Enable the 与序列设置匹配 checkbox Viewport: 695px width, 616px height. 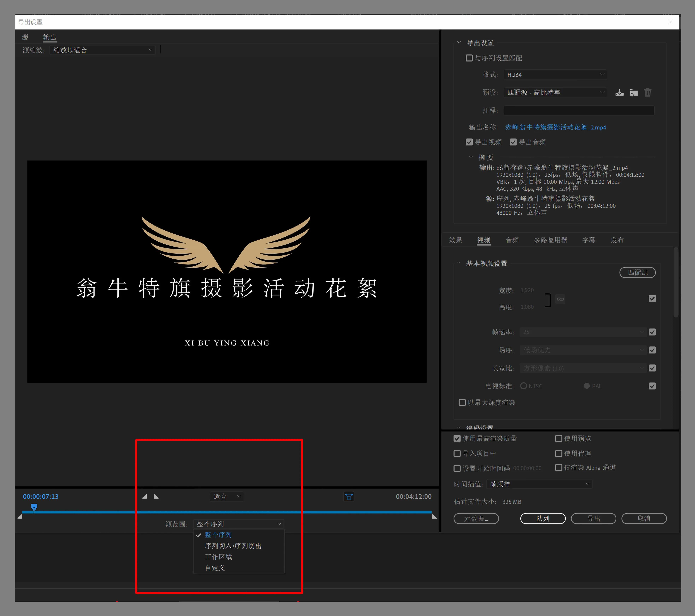pos(469,58)
